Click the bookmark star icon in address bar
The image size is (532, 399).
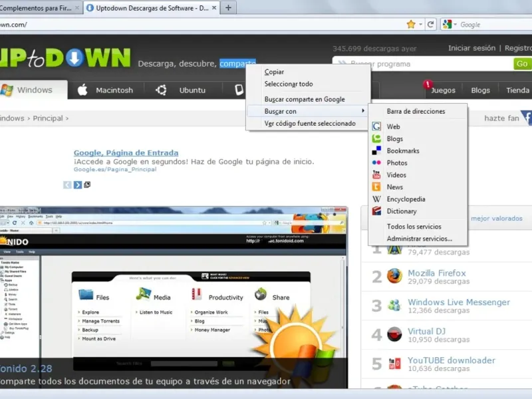(x=411, y=24)
